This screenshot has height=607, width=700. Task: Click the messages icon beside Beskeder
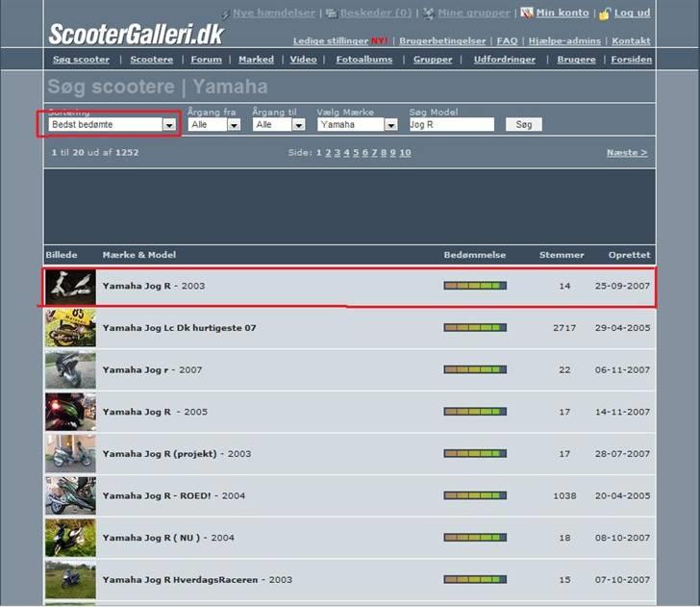[x=331, y=13]
